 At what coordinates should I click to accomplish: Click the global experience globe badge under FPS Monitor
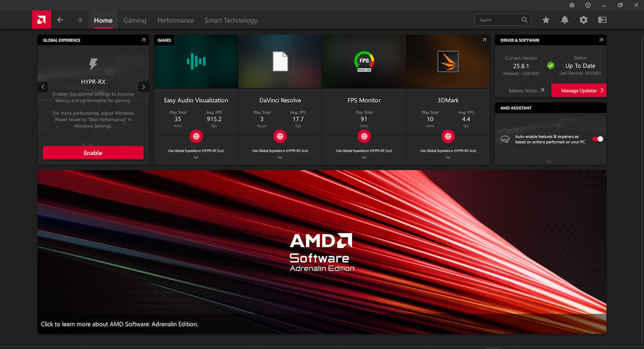point(364,136)
